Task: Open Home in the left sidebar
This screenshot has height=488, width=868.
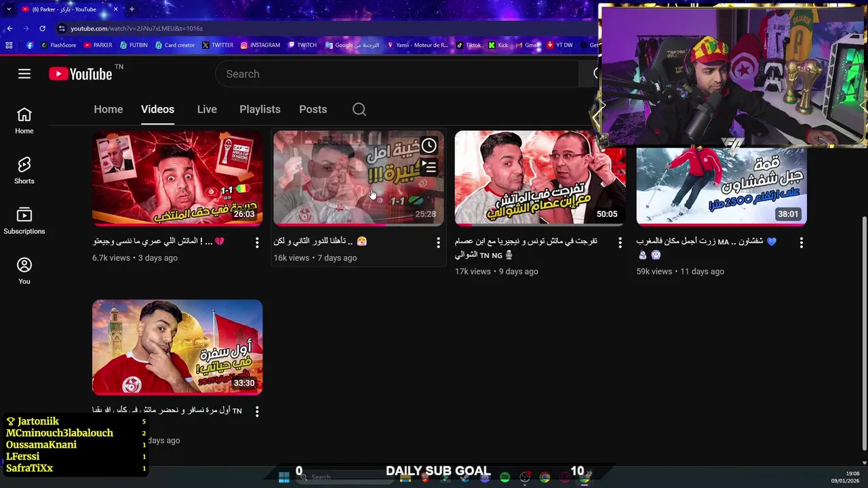Action: tap(24, 121)
